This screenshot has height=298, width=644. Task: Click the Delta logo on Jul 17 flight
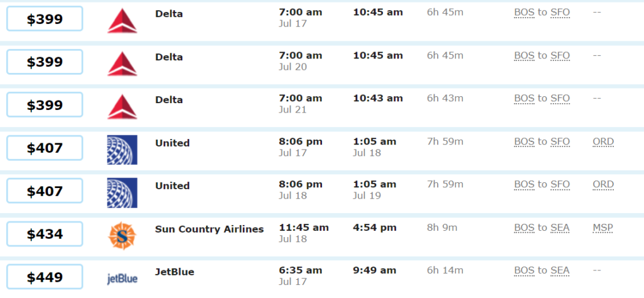pos(123,21)
